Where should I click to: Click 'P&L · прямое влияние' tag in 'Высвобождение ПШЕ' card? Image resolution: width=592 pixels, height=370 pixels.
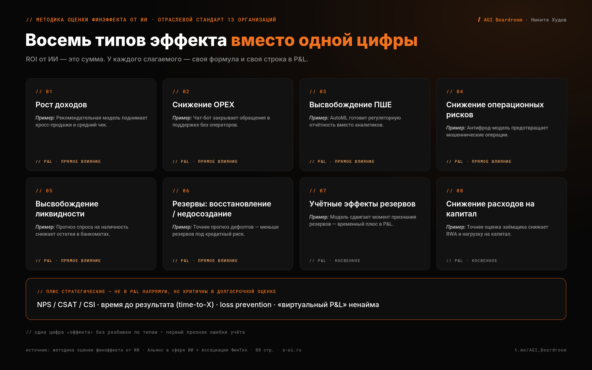[x=342, y=162]
